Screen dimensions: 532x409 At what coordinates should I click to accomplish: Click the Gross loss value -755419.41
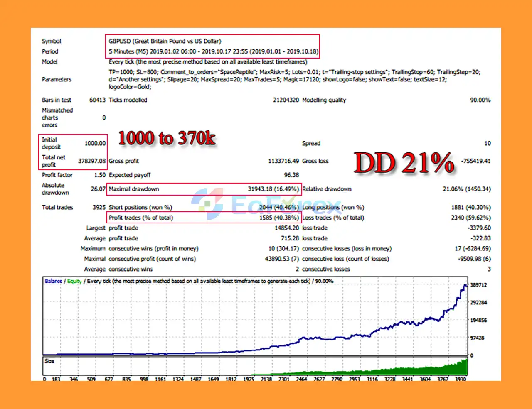pyautogui.click(x=476, y=161)
